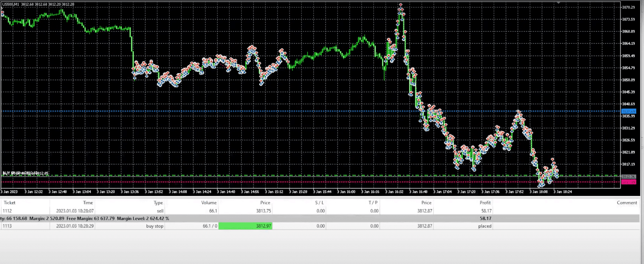Click the Volume column header
Image resolution: width=644 pixels, height=264 pixels.
click(208, 203)
